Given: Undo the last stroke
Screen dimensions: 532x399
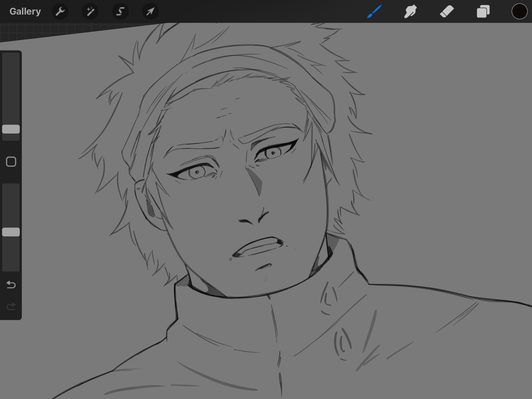Looking at the screenshot, I should [x=11, y=285].
